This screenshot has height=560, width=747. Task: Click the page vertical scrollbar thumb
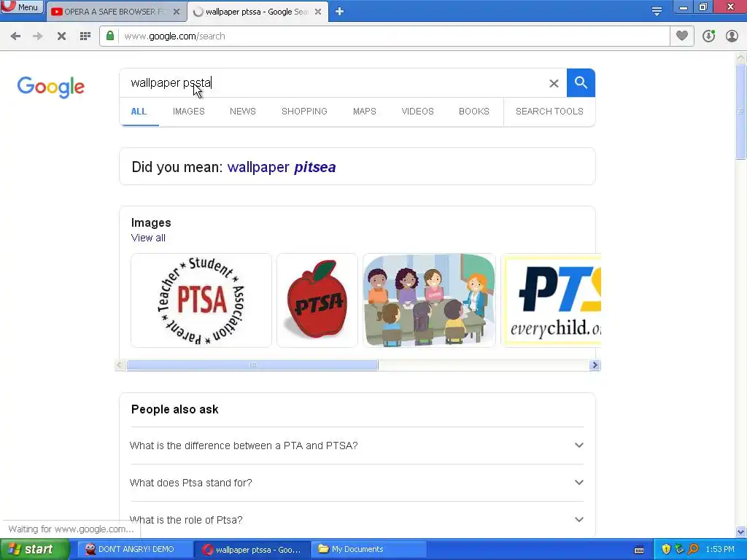pos(741,112)
